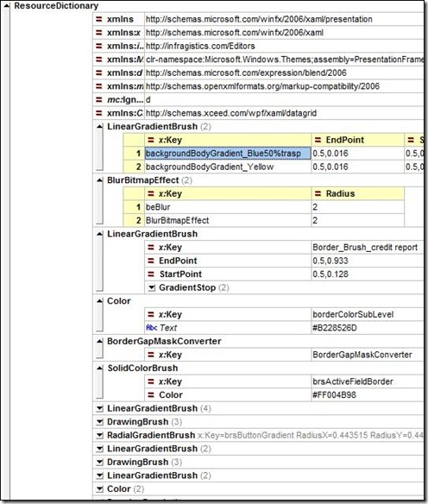
Task: Click EndPoint value 0.5,0.933
Action: tap(330, 261)
